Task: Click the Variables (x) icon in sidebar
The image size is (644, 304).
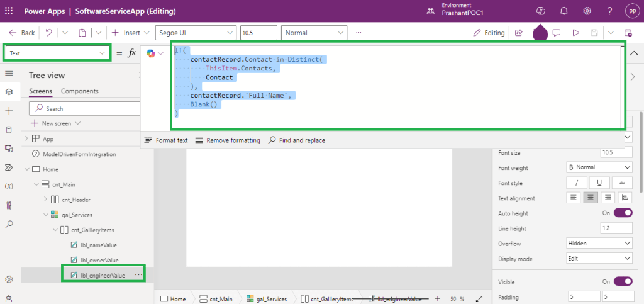Action: tap(9, 186)
